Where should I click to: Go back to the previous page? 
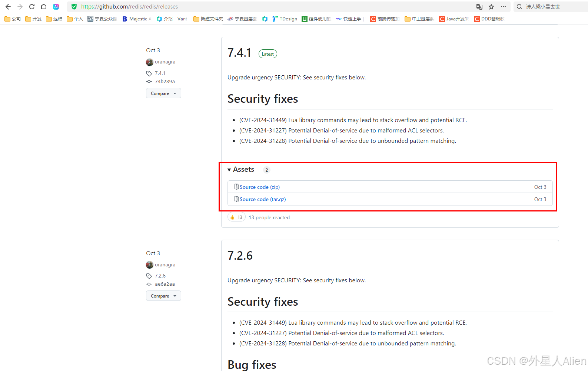click(x=8, y=7)
